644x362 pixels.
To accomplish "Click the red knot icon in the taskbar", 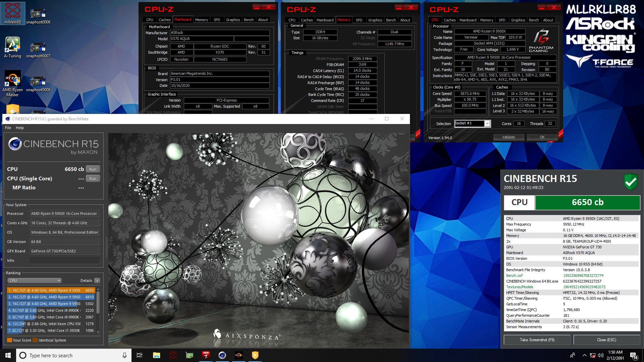I will (173, 355).
